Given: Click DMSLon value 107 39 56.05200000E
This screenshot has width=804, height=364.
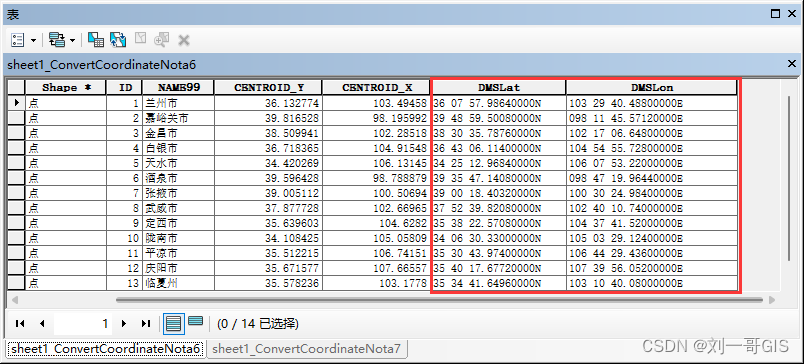Looking at the screenshot, I should click(x=652, y=268).
